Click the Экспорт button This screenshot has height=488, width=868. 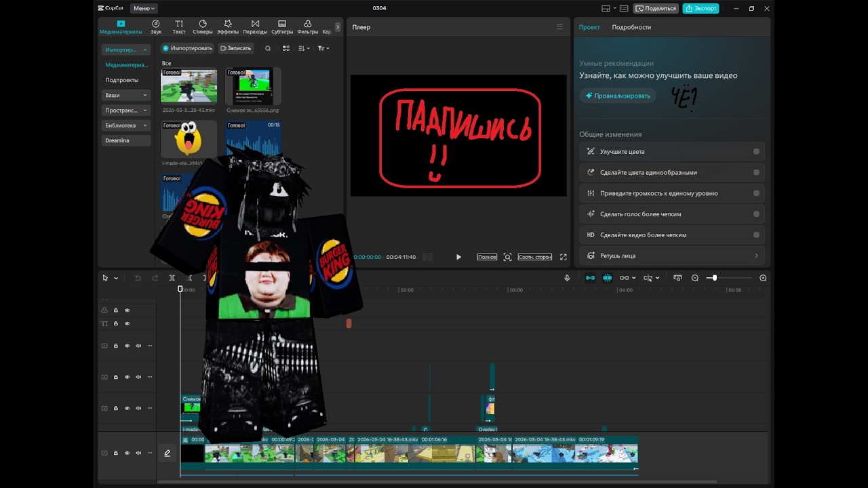pyautogui.click(x=701, y=8)
